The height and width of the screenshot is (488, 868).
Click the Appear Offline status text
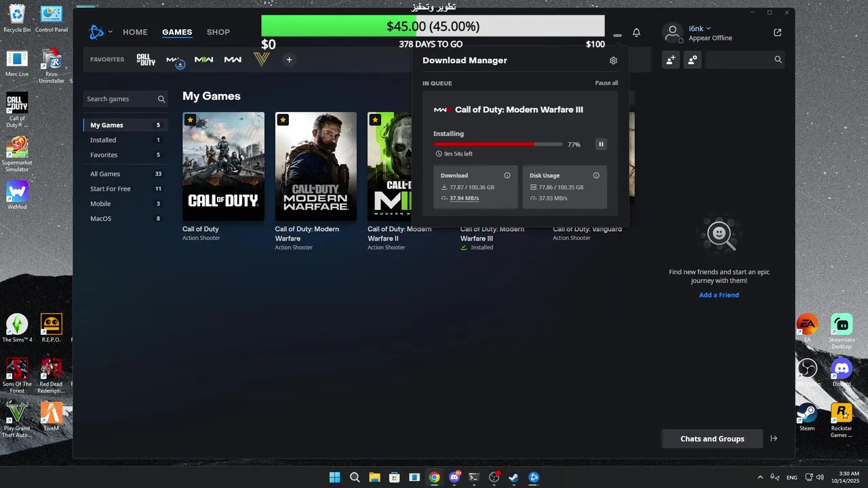[710, 38]
